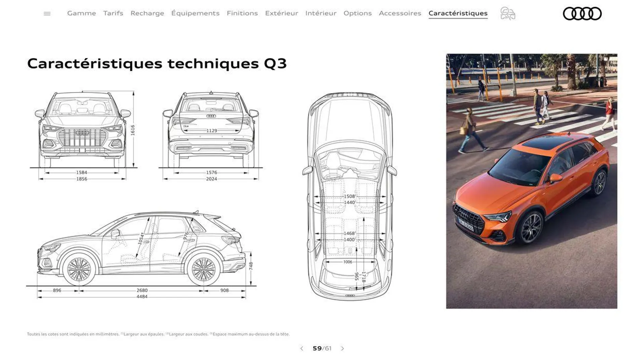
Task: Click the 1440 front elbow width value
Action: tap(349, 202)
